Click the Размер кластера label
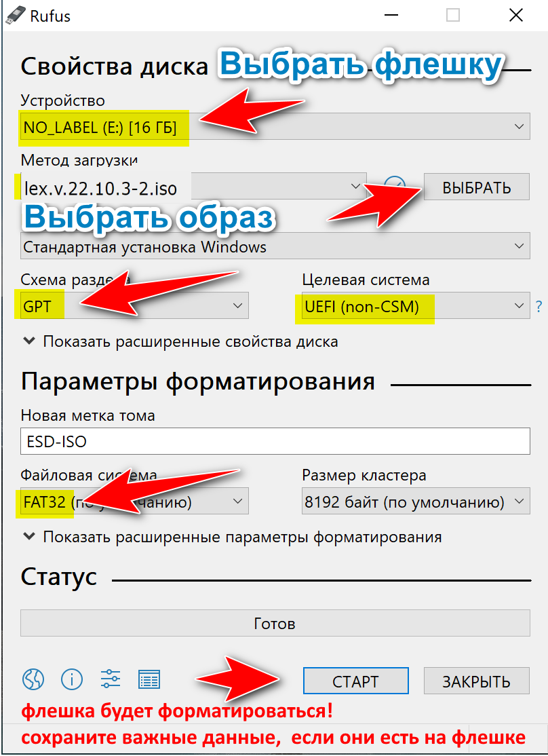The height and width of the screenshot is (756, 548). click(364, 476)
